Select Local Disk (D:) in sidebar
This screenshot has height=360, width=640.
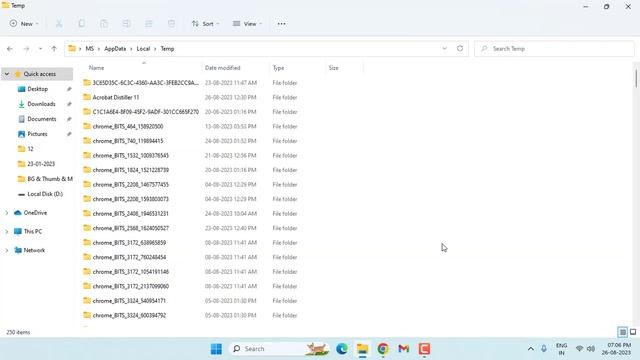point(45,194)
